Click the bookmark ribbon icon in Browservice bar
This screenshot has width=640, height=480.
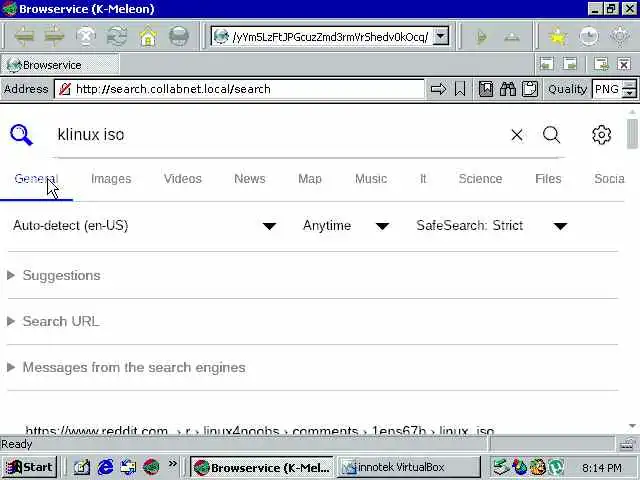point(460,89)
